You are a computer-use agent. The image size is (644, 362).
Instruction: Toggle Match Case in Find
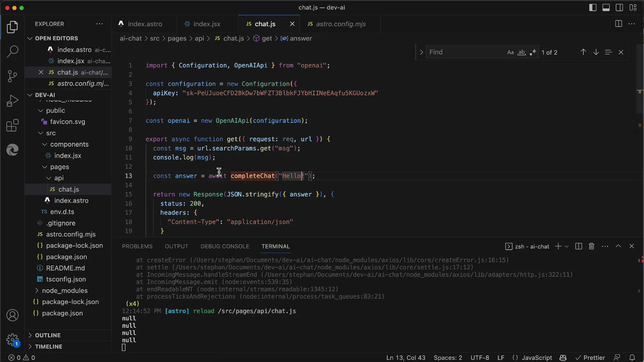(x=510, y=52)
